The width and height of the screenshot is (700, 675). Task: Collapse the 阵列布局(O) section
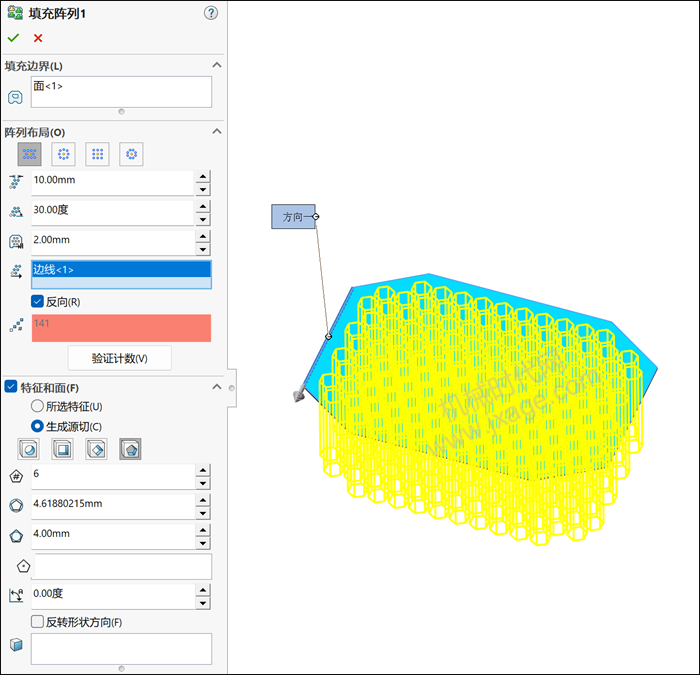pyautogui.click(x=217, y=131)
